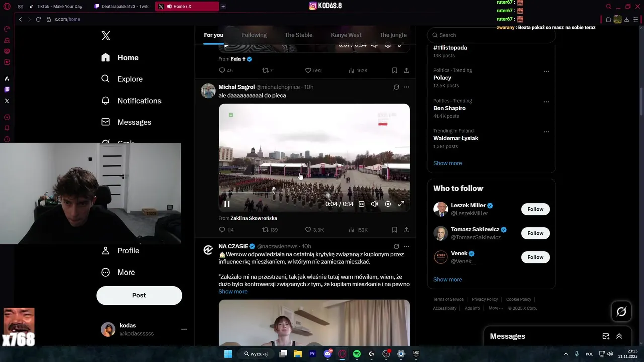The width and height of the screenshot is (644, 362).
Task: Click the Post button
Action: coord(139,295)
